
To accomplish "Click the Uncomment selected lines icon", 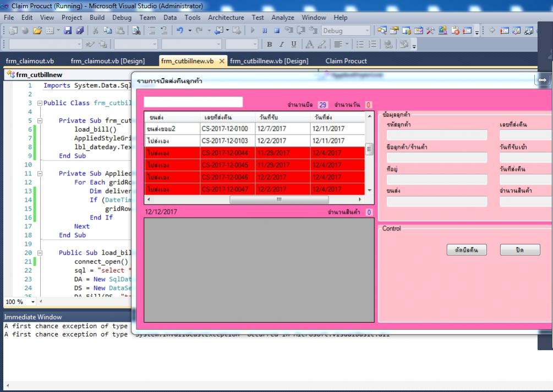I will [164, 31].
